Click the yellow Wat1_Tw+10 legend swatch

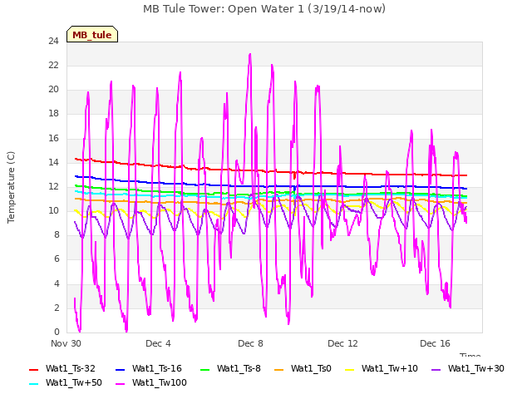[x=349, y=369]
